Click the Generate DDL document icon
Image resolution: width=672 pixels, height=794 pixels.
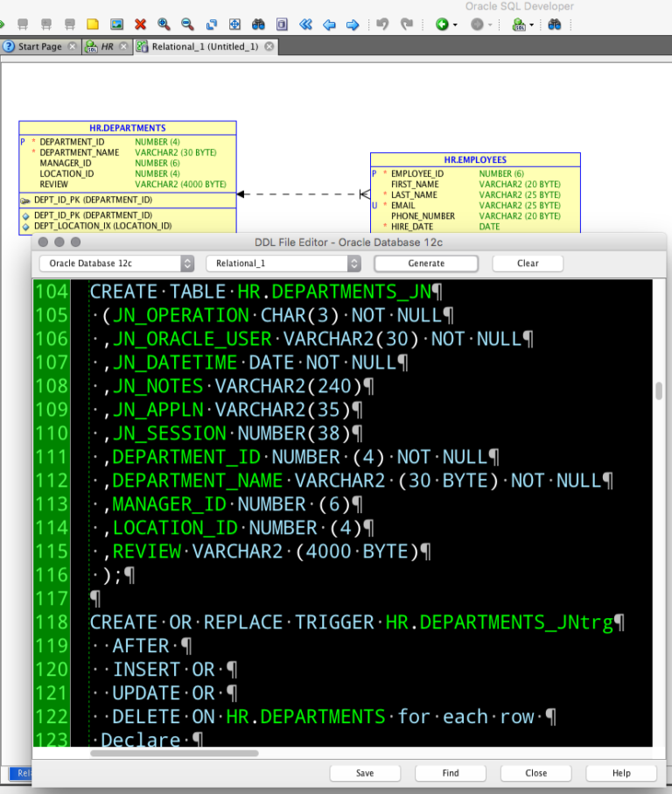tap(282, 24)
